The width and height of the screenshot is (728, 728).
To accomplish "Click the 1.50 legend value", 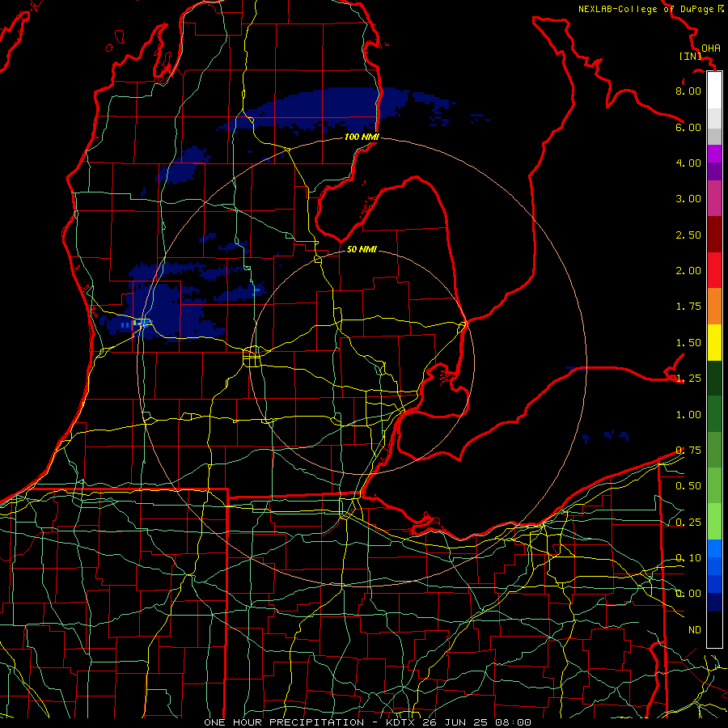I will pos(688,343).
